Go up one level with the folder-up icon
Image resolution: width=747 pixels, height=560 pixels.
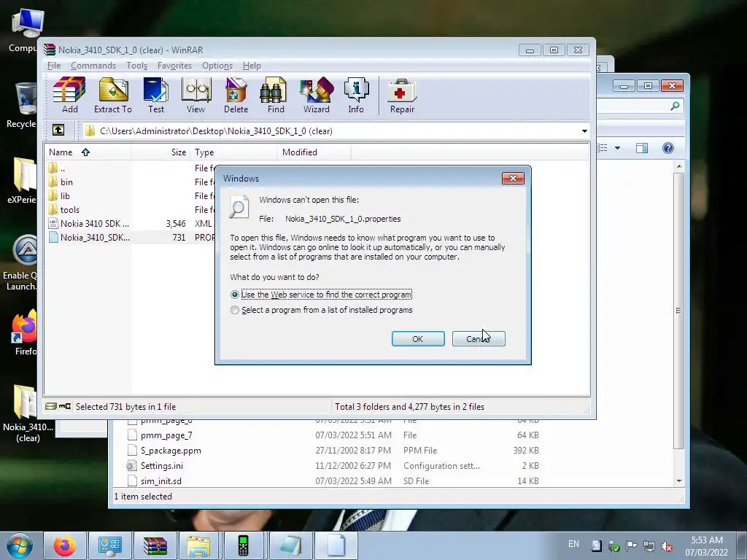coord(58,130)
